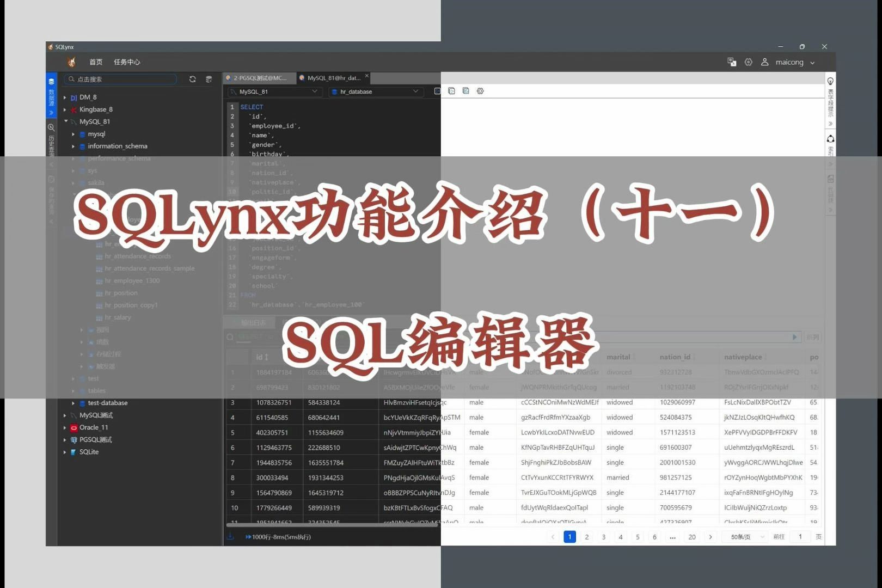This screenshot has width=882, height=588.
Task: Click the table field hint lightbulb icon
Action: tap(830, 81)
